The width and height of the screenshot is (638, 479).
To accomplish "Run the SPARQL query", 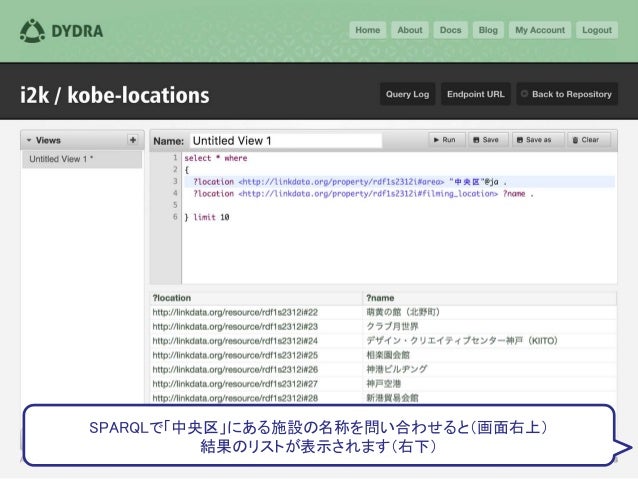I will [x=446, y=140].
